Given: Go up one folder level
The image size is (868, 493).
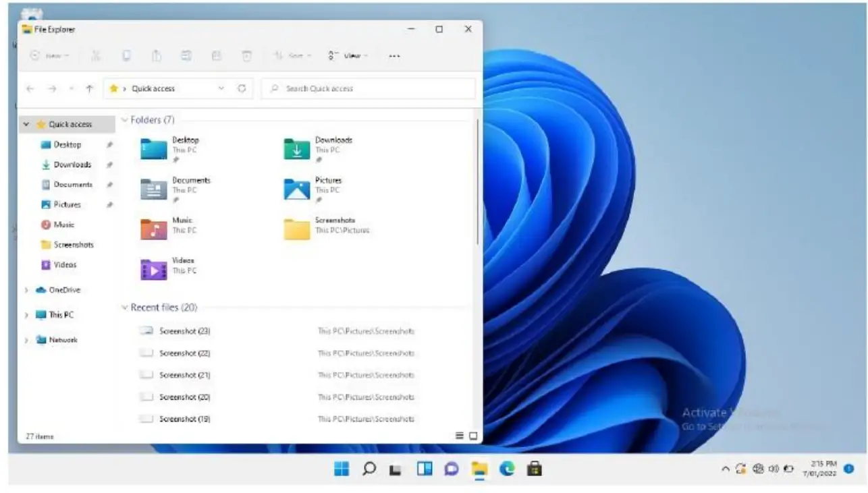Looking at the screenshot, I should [x=89, y=88].
